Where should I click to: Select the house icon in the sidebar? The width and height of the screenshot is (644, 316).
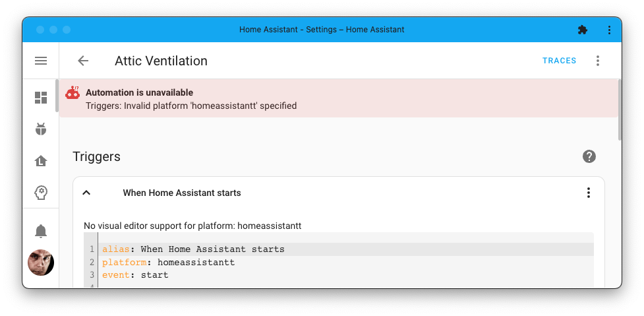41,161
